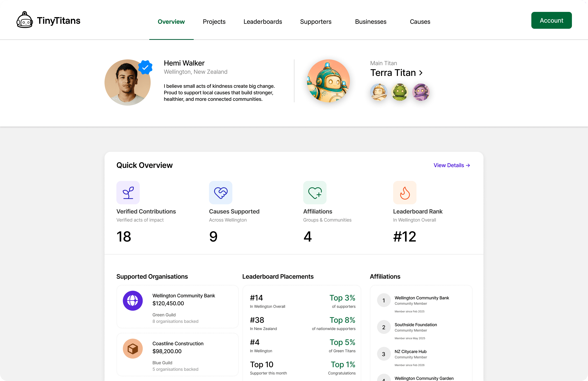
Task: Click the Wellington, New Zealand location text
Action: [195, 72]
